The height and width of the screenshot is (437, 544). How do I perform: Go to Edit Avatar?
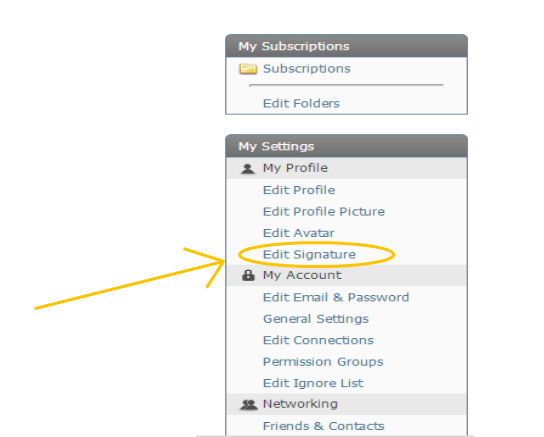coord(299,233)
